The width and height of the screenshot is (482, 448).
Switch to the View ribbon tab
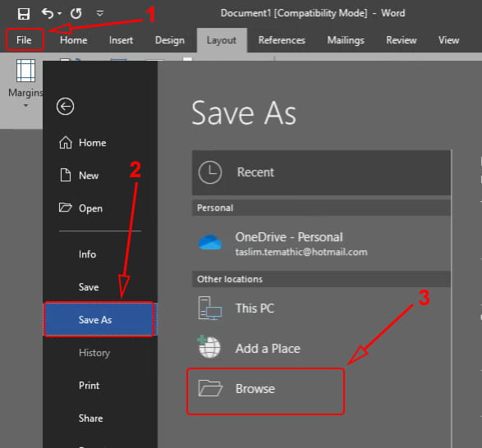448,40
